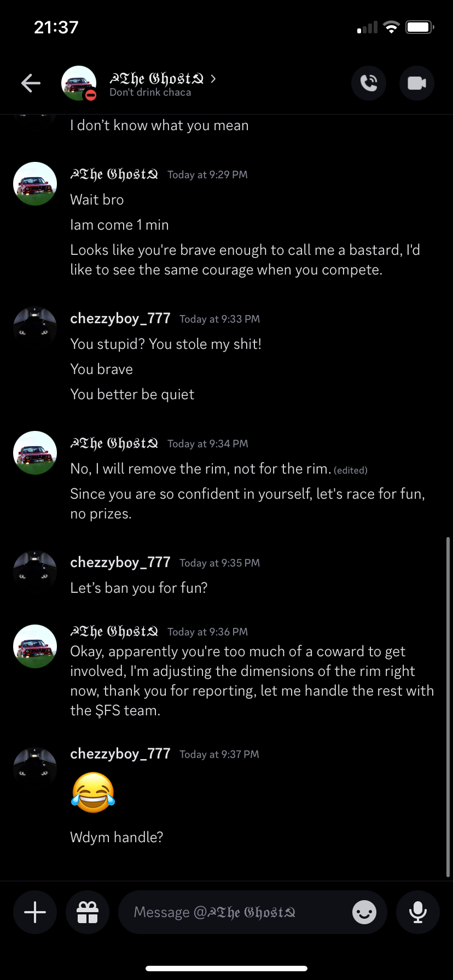Tap the back arrow to leave chat
Image resolution: width=453 pixels, height=980 pixels.
pos(31,83)
